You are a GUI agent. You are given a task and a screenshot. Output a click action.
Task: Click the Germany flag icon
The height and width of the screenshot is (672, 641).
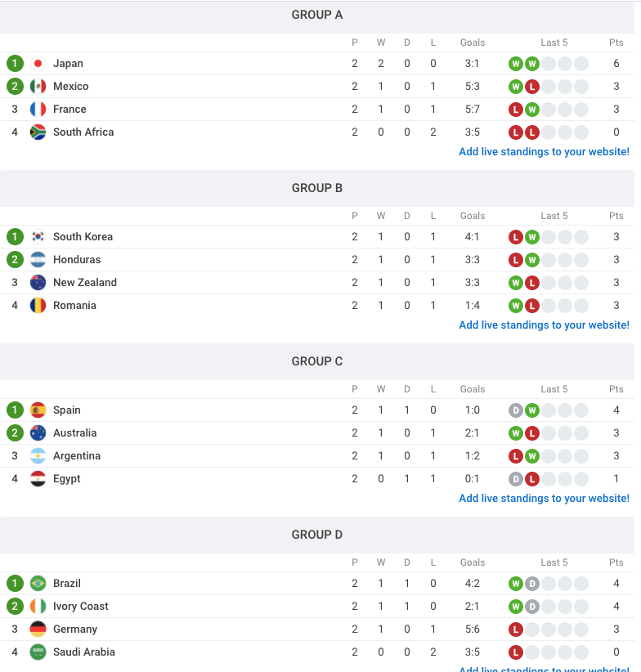tap(36, 629)
